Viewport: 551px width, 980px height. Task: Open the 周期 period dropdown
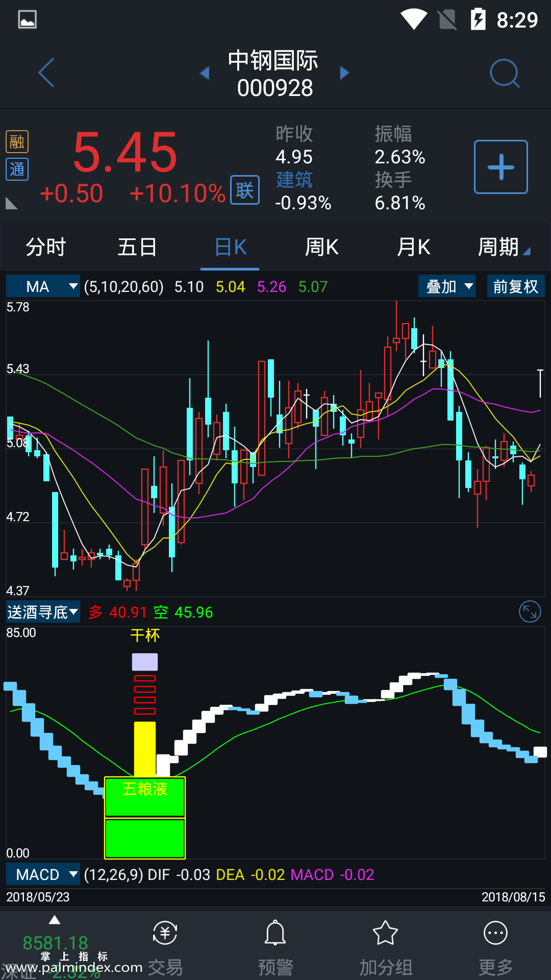(504, 248)
